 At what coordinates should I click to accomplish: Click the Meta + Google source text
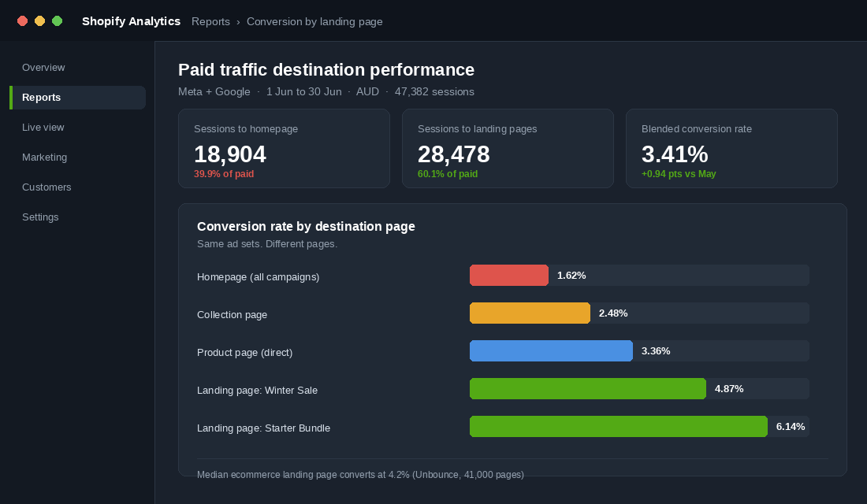pyautogui.click(x=214, y=91)
